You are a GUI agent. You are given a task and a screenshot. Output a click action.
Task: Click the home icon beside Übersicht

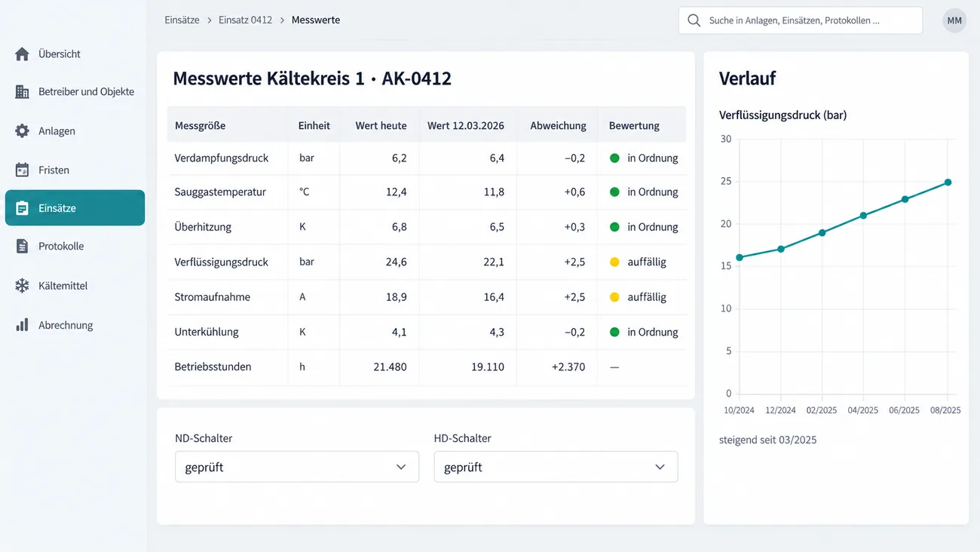23,54
